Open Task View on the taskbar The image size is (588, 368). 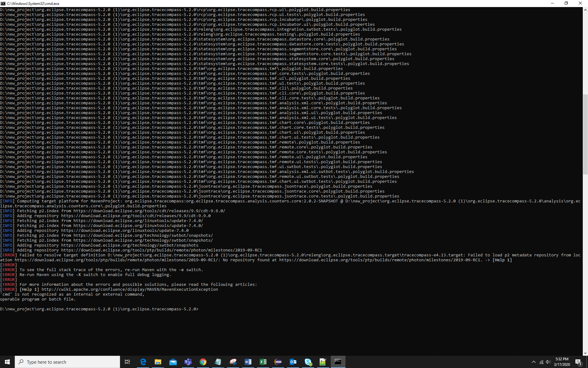coord(127,362)
